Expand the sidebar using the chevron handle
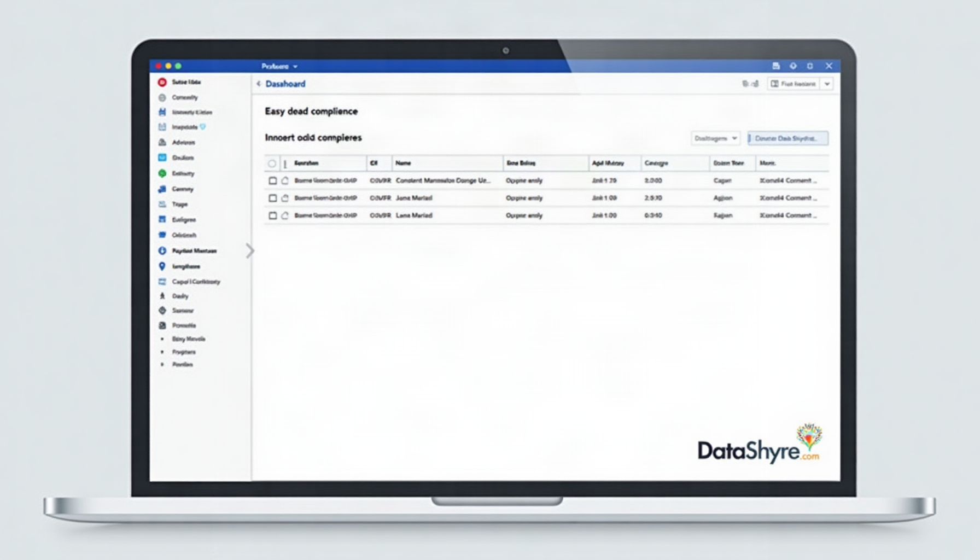Viewport: 980px width, 560px height. click(x=250, y=251)
